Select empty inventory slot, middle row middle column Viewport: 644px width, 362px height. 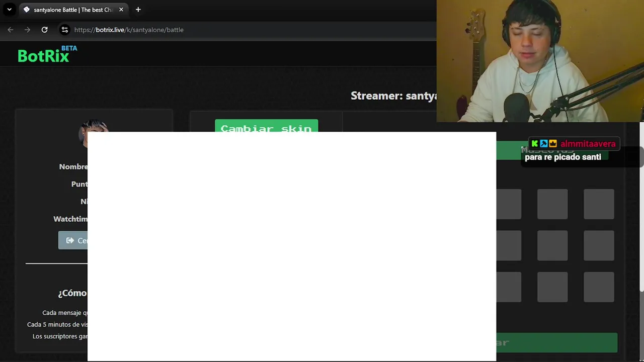[x=552, y=245]
